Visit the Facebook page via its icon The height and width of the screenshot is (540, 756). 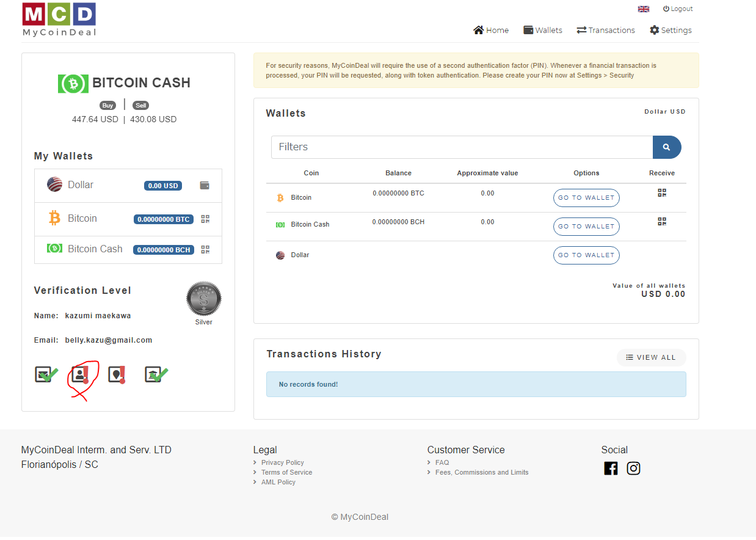611,469
